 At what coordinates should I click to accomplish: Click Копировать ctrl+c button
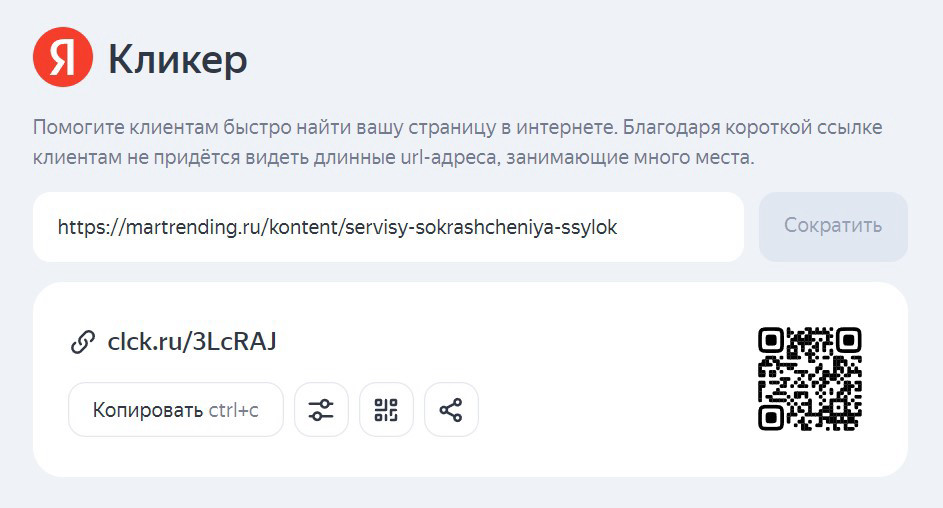coord(176,409)
